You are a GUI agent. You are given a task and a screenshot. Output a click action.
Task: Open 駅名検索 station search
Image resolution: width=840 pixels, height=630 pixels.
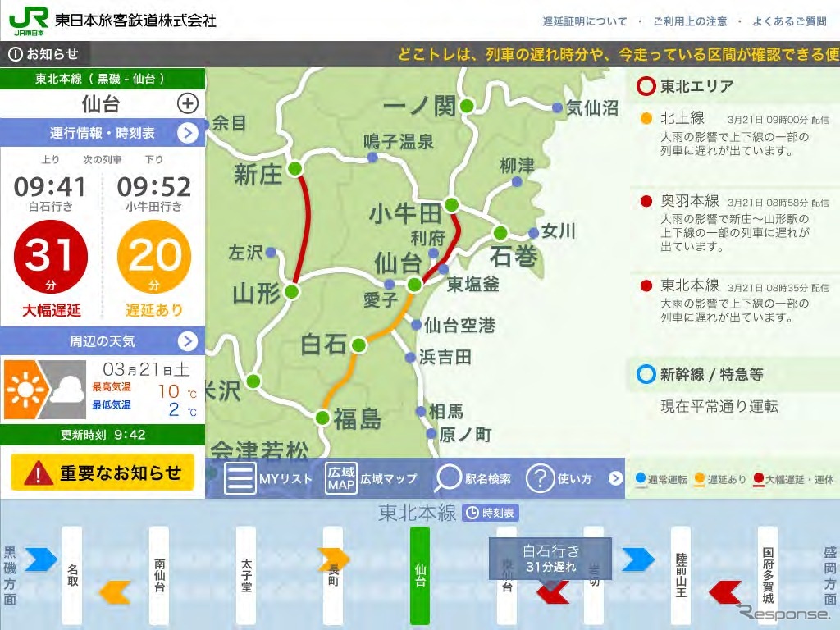click(x=472, y=478)
